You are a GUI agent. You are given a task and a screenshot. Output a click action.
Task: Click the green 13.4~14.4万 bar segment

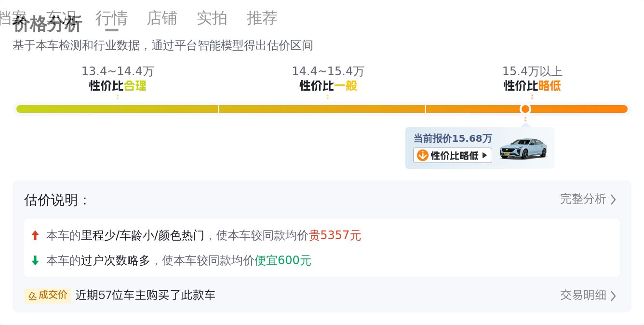pyautogui.click(x=117, y=109)
